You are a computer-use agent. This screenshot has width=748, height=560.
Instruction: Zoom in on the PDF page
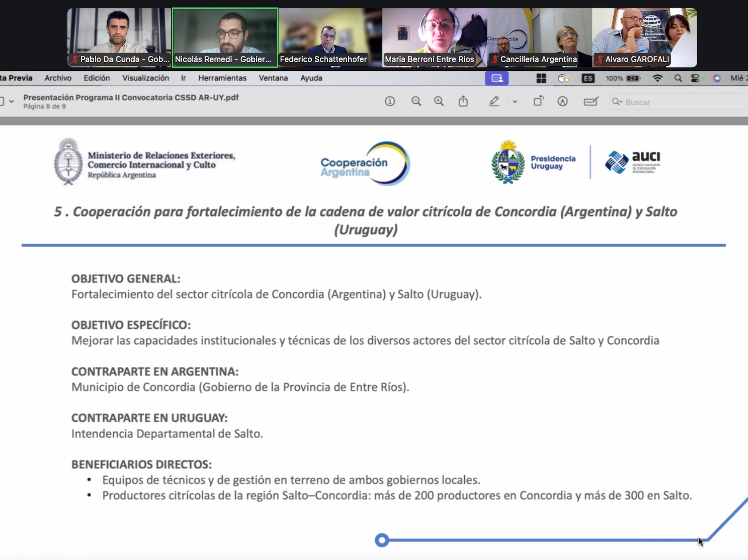tap(439, 101)
